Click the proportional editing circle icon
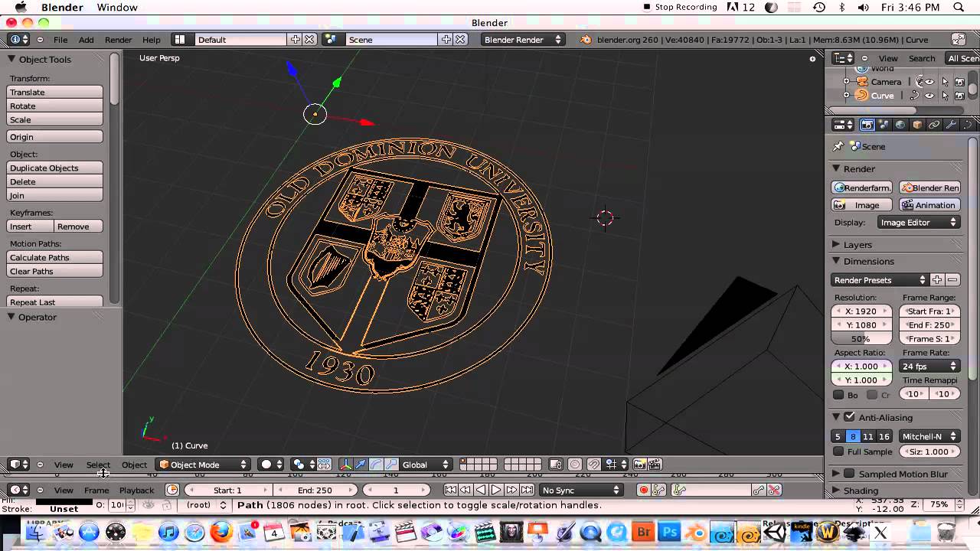This screenshot has height=551, width=980. 574,465
